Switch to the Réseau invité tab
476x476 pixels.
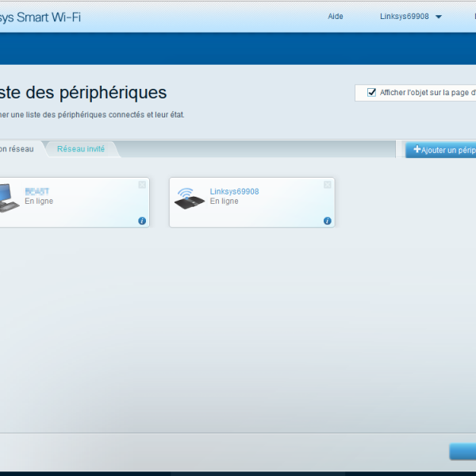pos(81,149)
